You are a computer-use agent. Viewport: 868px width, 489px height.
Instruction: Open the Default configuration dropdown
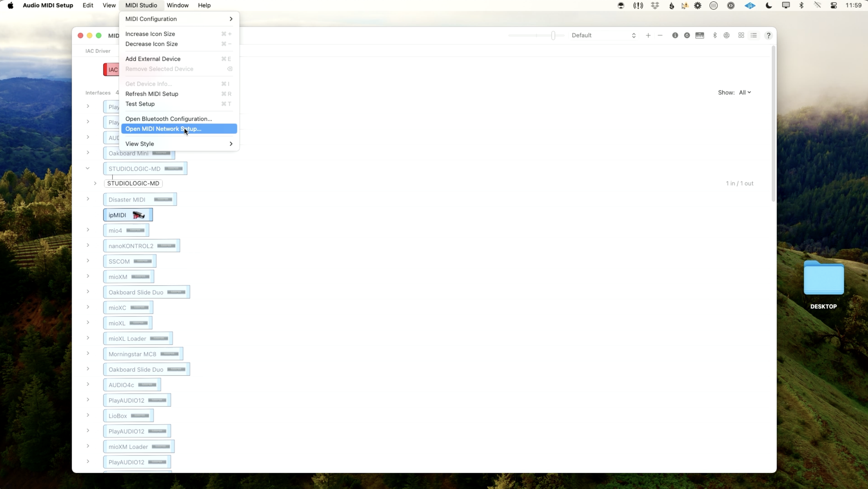tap(603, 35)
